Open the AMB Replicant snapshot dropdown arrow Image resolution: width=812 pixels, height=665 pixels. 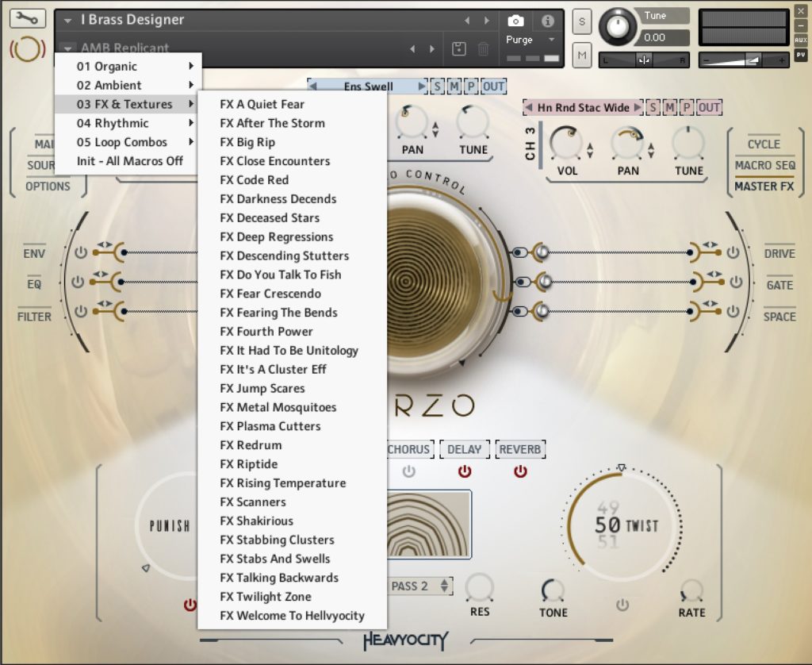(x=68, y=48)
